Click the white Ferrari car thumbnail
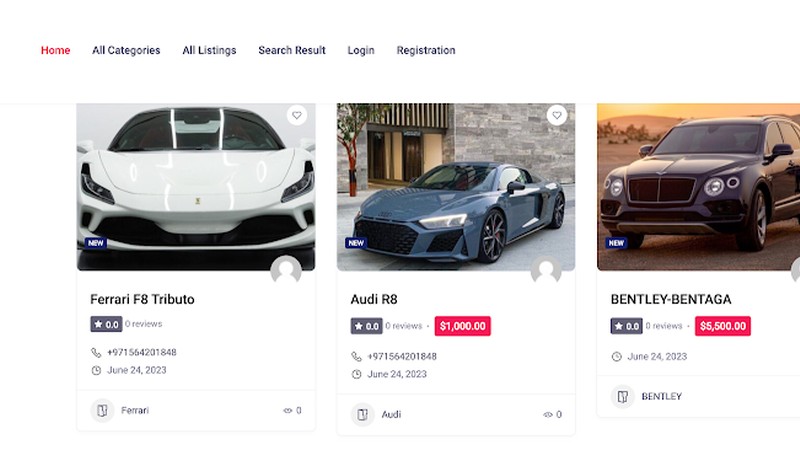This screenshot has width=800, height=450. (x=196, y=185)
